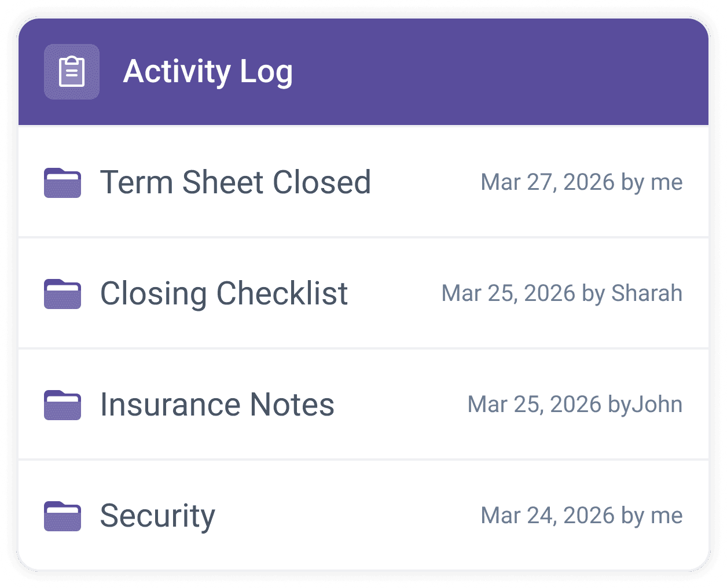Click folder icon beside Closing Checklist

click(63, 293)
